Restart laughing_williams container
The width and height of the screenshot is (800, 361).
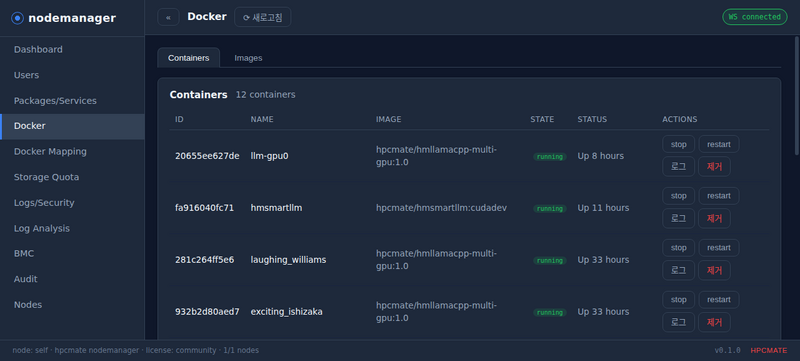(x=719, y=248)
